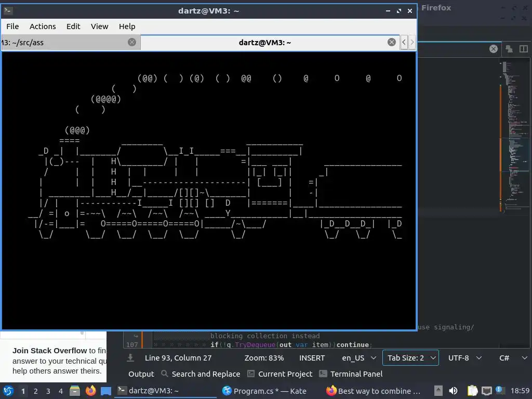Open the File menu in the terminal

coord(12,26)
